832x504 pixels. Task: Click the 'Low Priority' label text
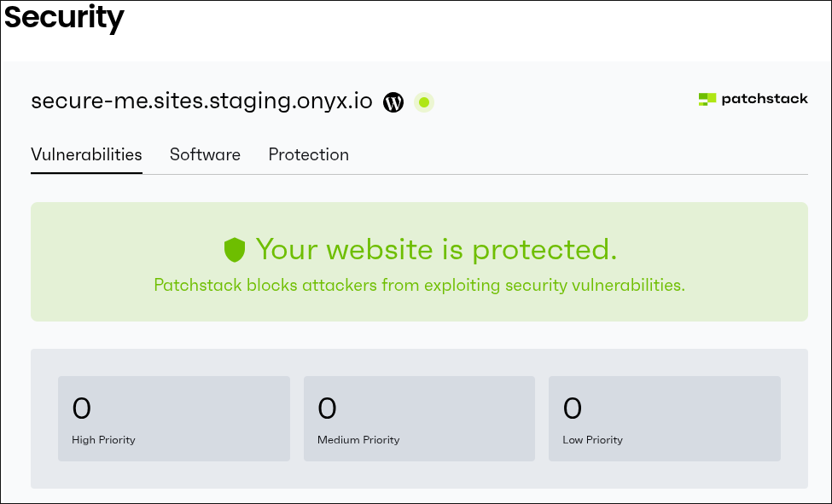click(592, 440)
